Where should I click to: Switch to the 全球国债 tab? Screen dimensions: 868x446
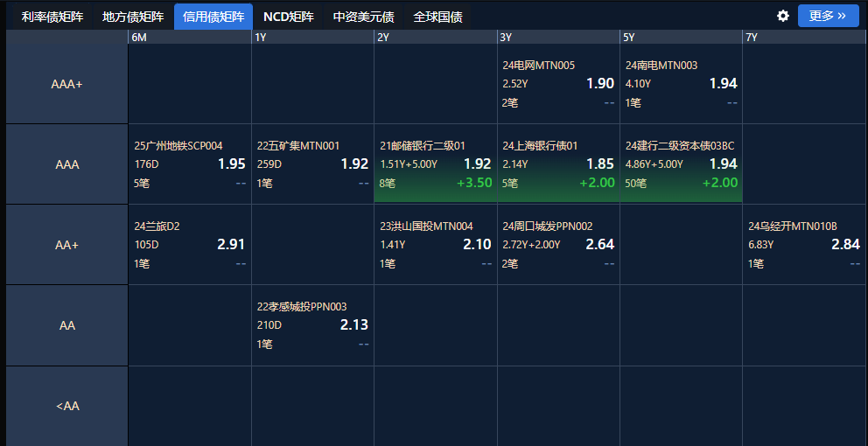click(x=437, y=17)
